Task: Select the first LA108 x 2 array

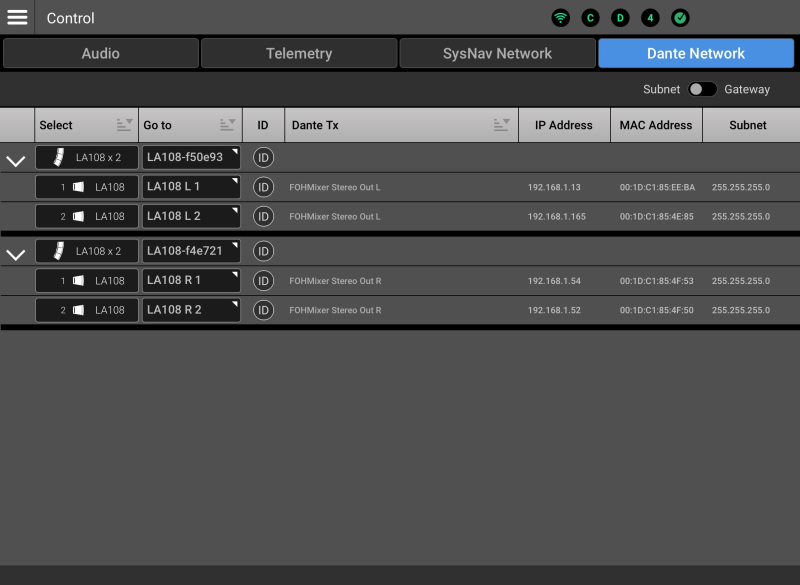Action: (87, 157)
